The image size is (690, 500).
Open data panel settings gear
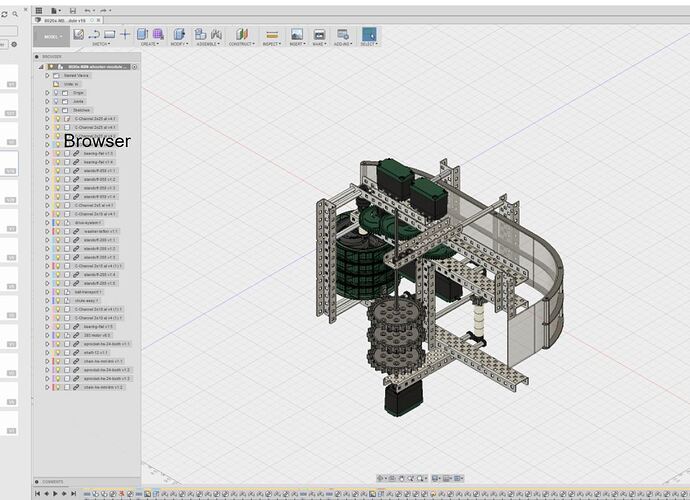click(14, 44)
